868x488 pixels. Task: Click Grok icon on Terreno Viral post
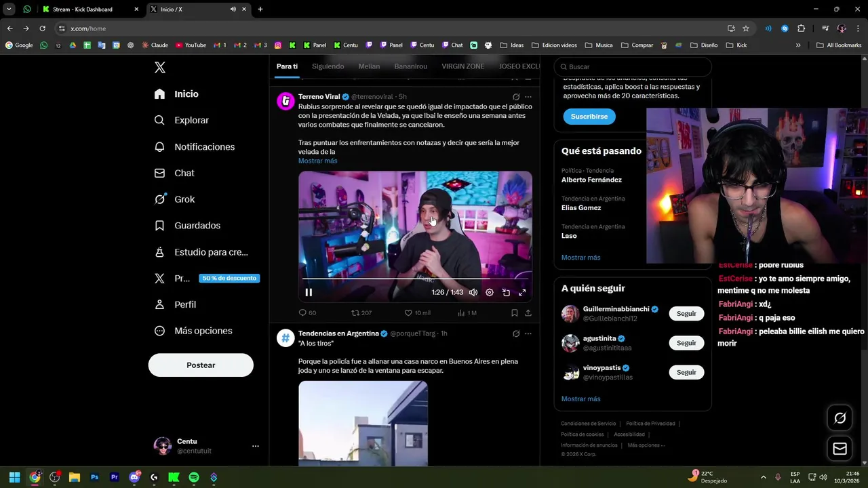(516, 97)
